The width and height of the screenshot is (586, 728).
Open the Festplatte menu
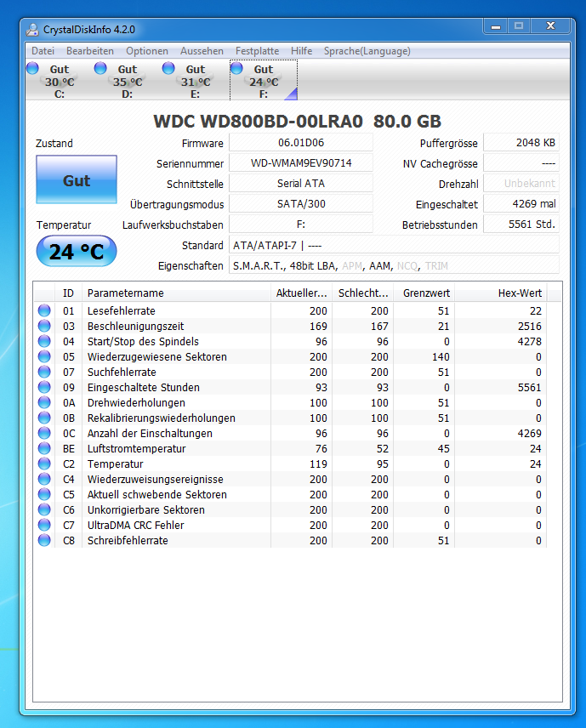point(257,51)
